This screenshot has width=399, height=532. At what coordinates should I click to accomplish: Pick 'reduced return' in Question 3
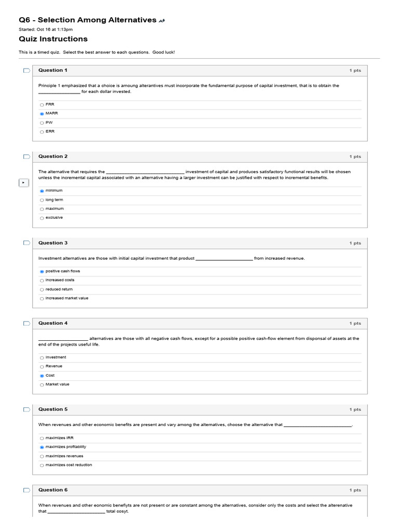click(42, 289)
